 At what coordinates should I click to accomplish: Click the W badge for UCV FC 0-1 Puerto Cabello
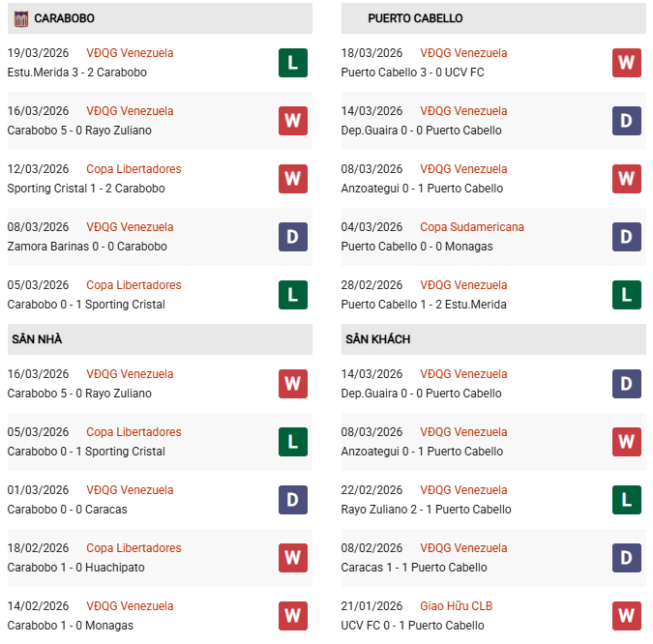click(x=627, y=616)
